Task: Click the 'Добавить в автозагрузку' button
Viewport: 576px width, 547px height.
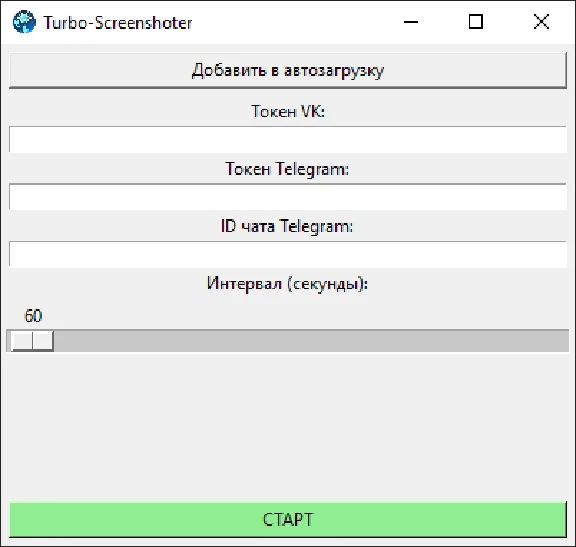Action: [288, 71]
